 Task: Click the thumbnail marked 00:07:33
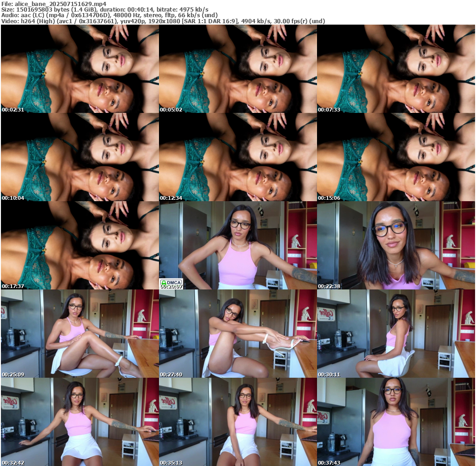point(396,69)
